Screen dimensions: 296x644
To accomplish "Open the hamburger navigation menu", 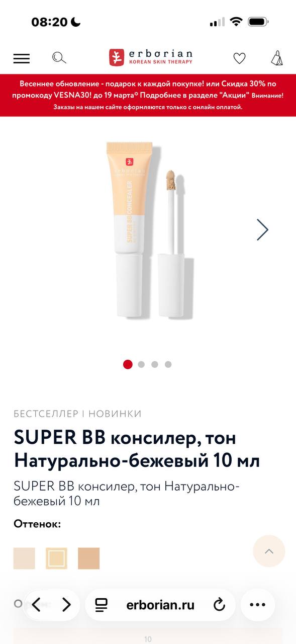I will click(22, 58).
